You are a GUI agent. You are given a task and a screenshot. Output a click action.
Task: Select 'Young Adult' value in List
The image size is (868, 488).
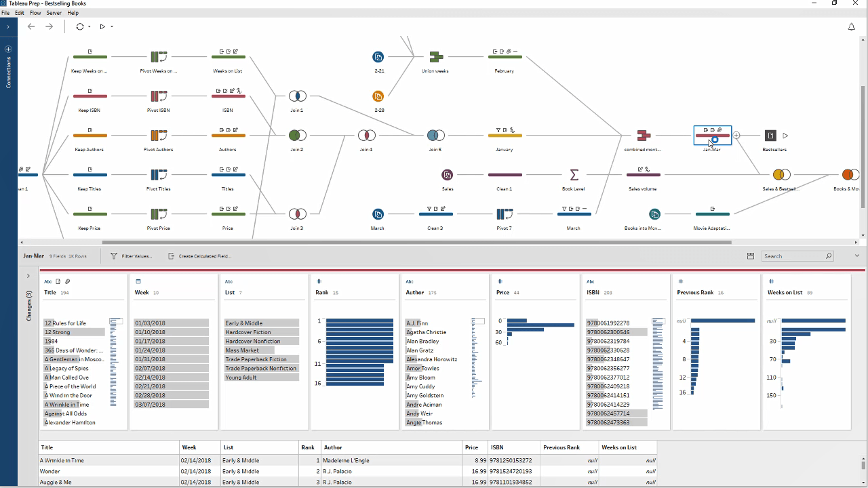pos(262,378)
